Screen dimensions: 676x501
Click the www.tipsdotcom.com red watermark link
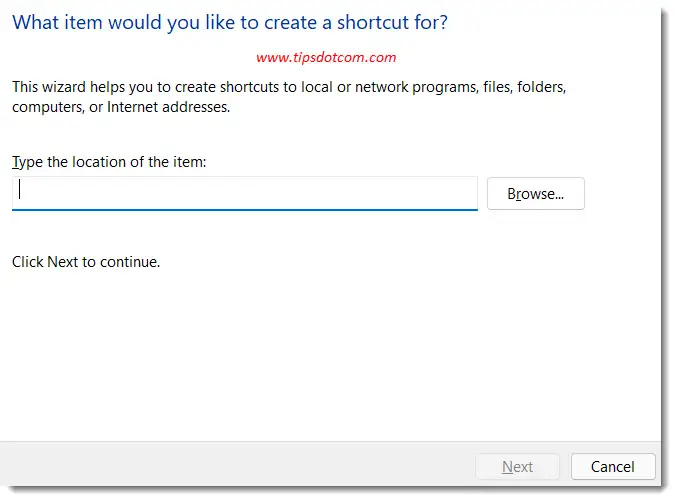pyautogui.click(x=326, y=58)
